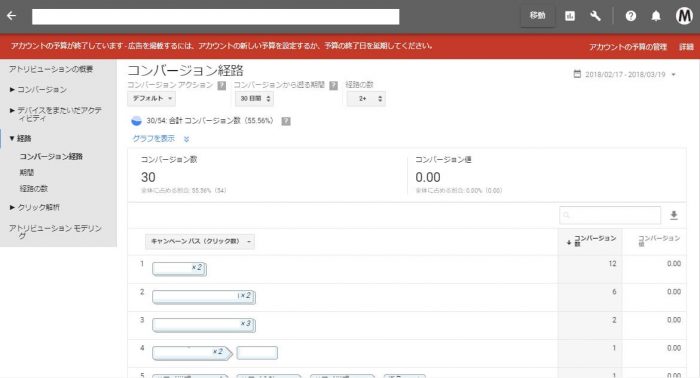Open the 30 日間 lookback dropdown

(254, 99)
